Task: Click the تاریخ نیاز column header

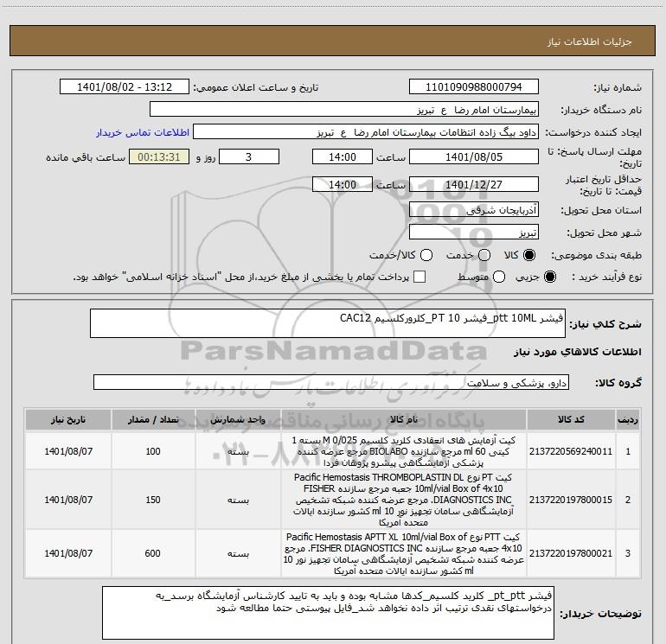Action: (x=68, y=420)
